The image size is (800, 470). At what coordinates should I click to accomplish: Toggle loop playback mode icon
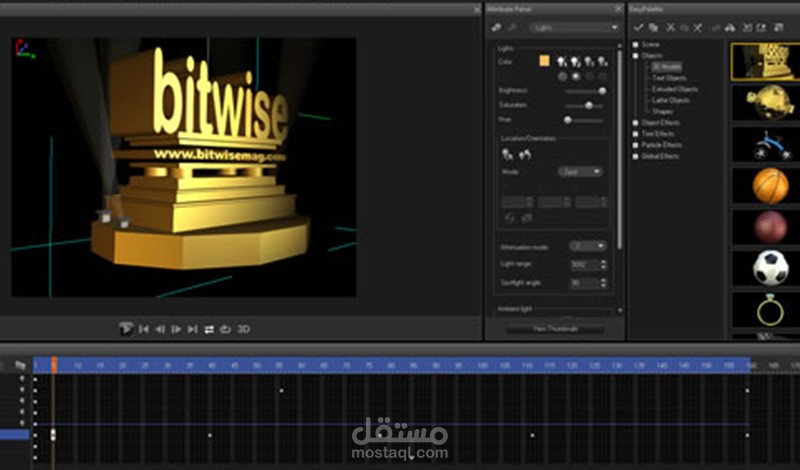[x=225, y=330]
